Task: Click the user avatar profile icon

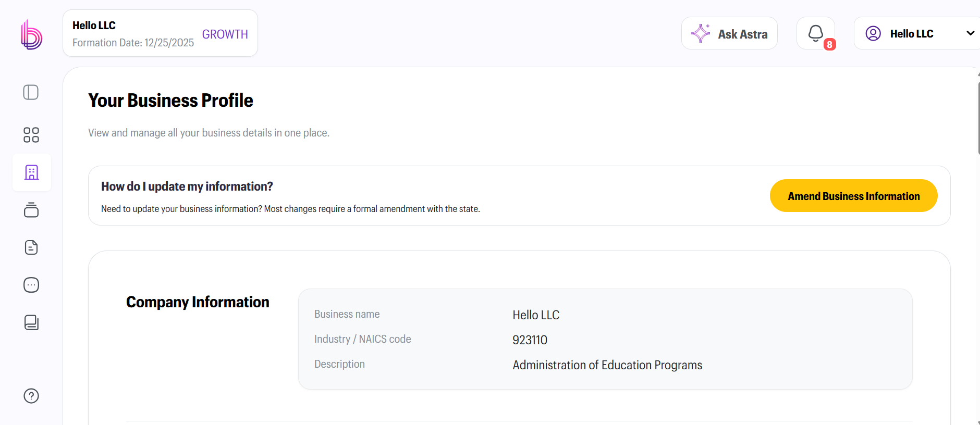Action: 873,33
